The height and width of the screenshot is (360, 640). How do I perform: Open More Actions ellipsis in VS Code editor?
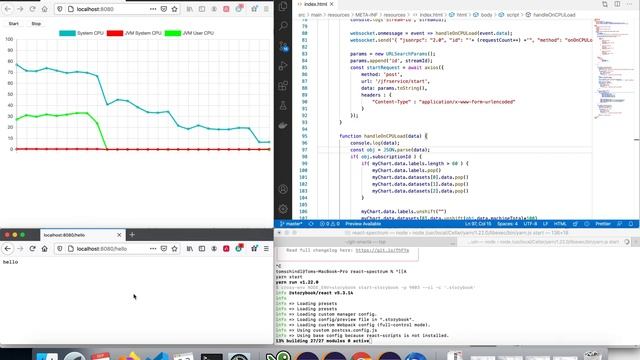pos(629,4)
